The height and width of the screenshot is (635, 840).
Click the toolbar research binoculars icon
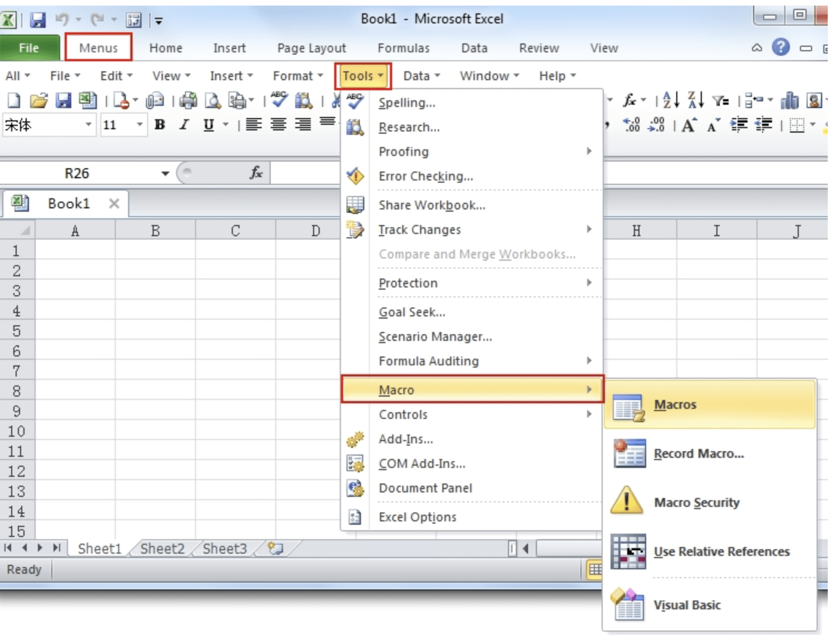click(x=304, y=101)
